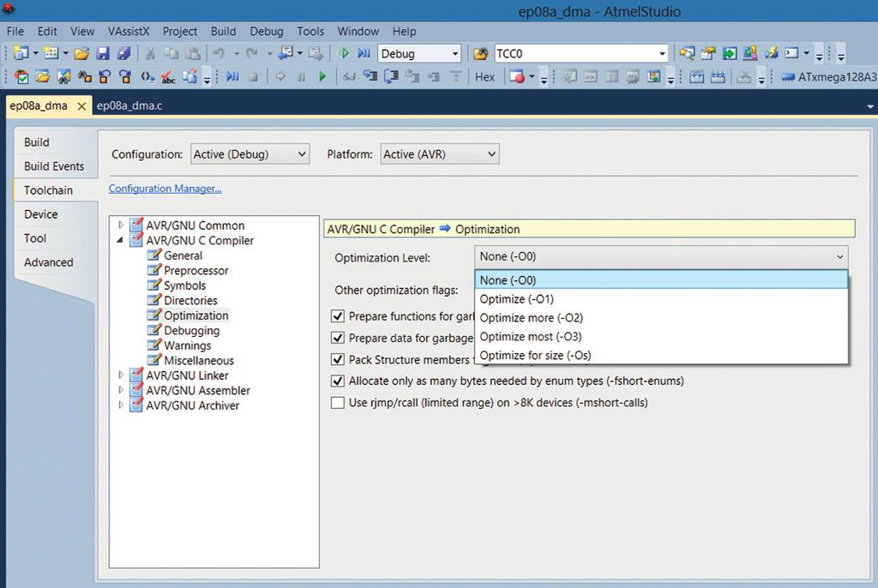Click the Save All icon

[123, 53]
